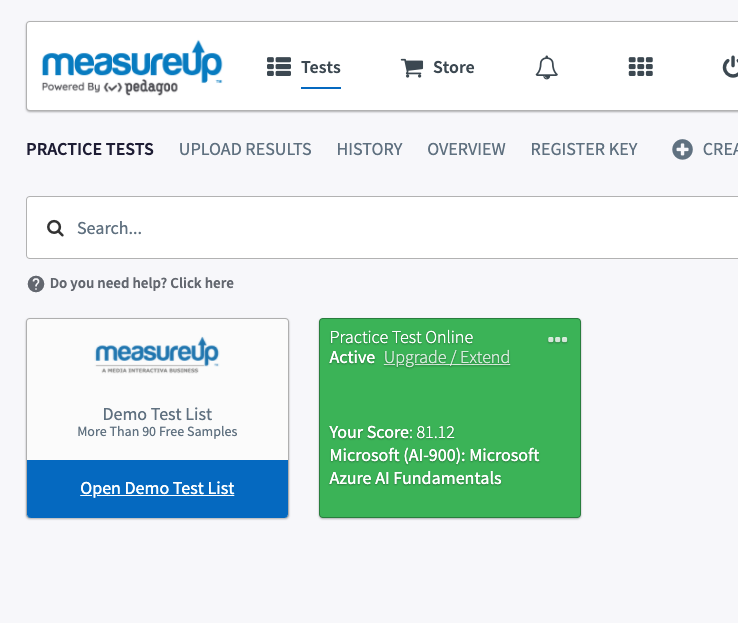The image size is (738, 623).
Task: Click the search magnifier icon
Action: point(55,228)
